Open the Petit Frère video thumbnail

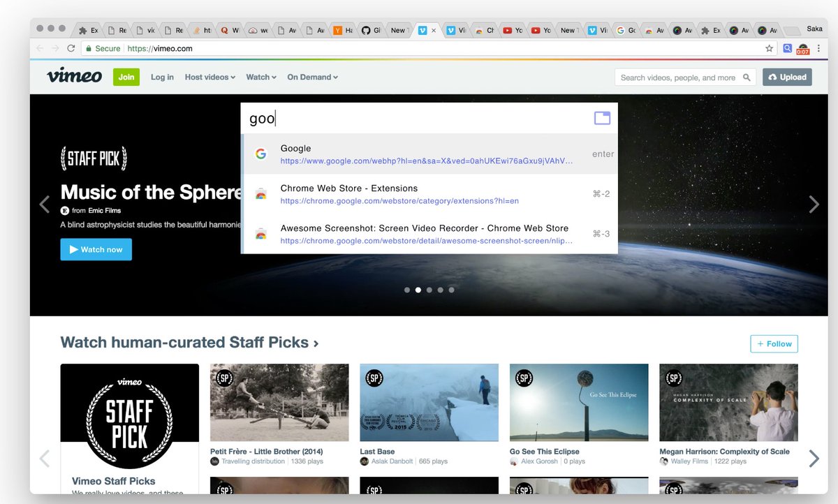pyautogui.click(x=279, y=403)
